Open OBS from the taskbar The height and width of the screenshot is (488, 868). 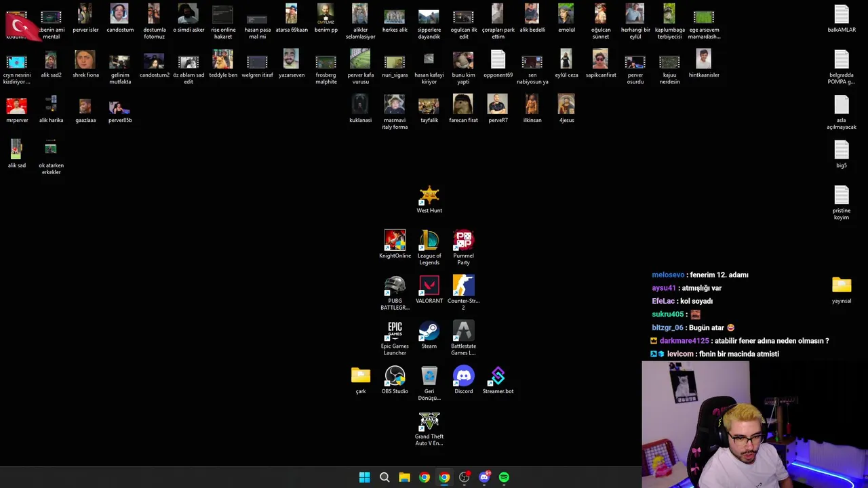pos(464,477)
